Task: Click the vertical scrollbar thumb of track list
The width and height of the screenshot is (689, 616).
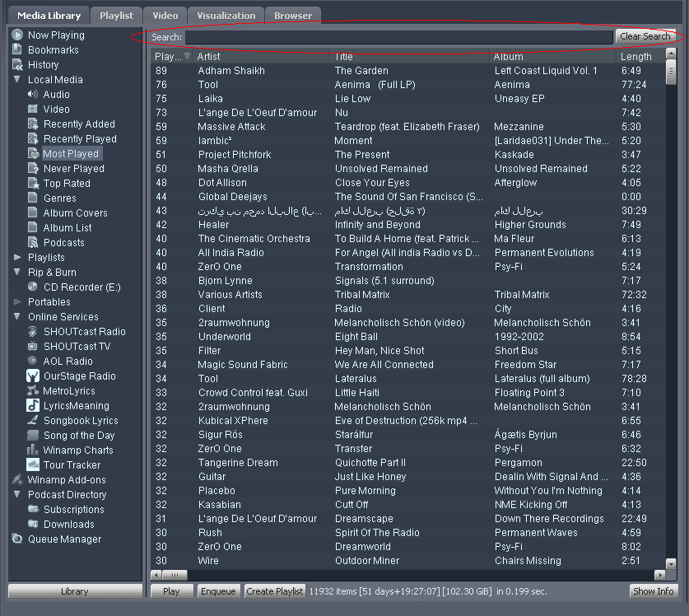Action: pyautogui.click(x=671, y=71)
